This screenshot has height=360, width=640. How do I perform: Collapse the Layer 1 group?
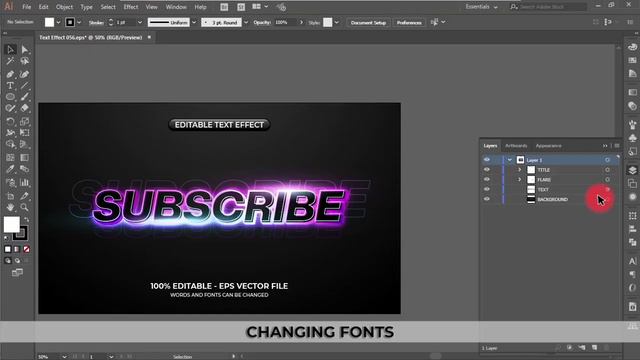[510, 160]
